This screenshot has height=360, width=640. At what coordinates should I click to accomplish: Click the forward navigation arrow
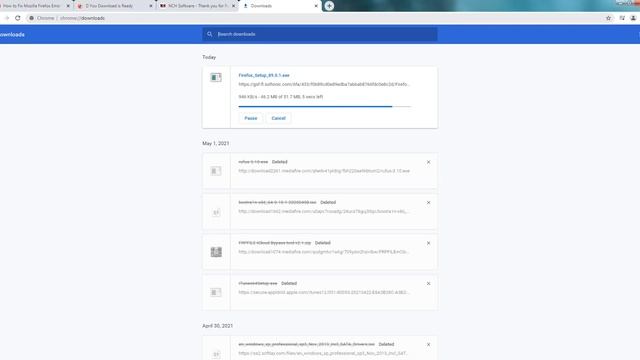[7, 18]
